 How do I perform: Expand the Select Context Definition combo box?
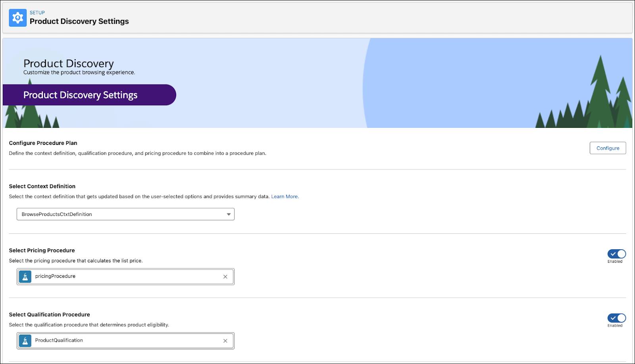[x=125, y=214]
